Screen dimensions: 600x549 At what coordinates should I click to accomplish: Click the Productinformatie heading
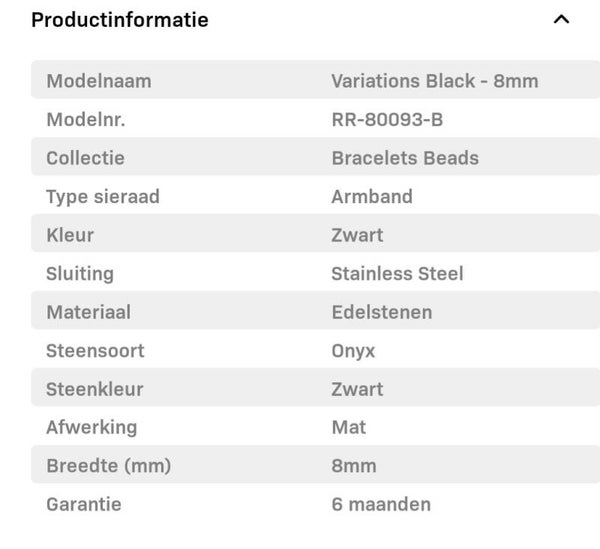pos(120,20)
